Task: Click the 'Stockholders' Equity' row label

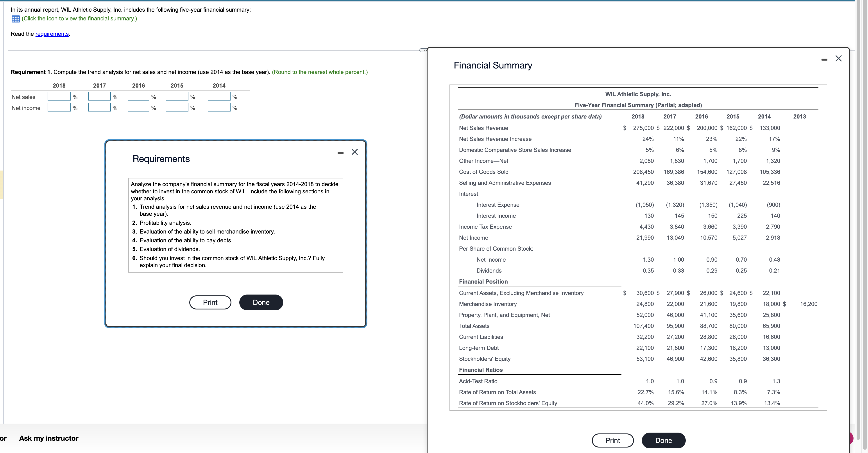Action: pos(485,359)
